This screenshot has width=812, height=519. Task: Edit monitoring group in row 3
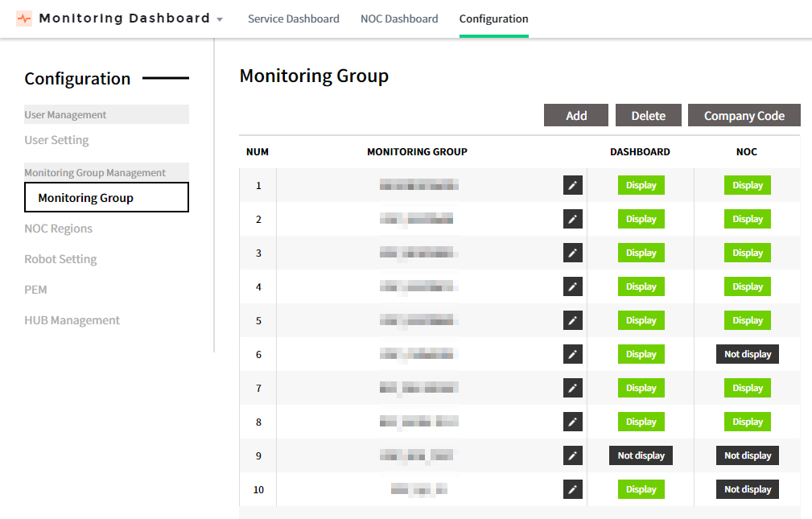click(572, 253)
